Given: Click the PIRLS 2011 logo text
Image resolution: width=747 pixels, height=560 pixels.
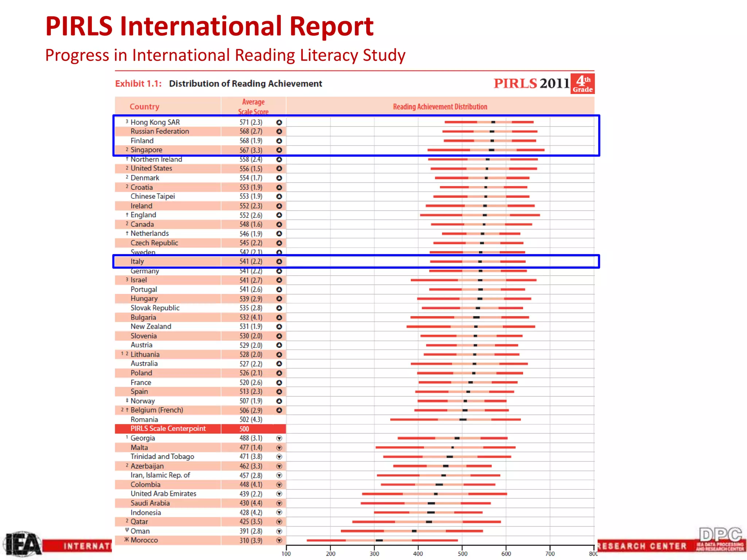Looking at the screenshot, I should click(x=531, y=83).
